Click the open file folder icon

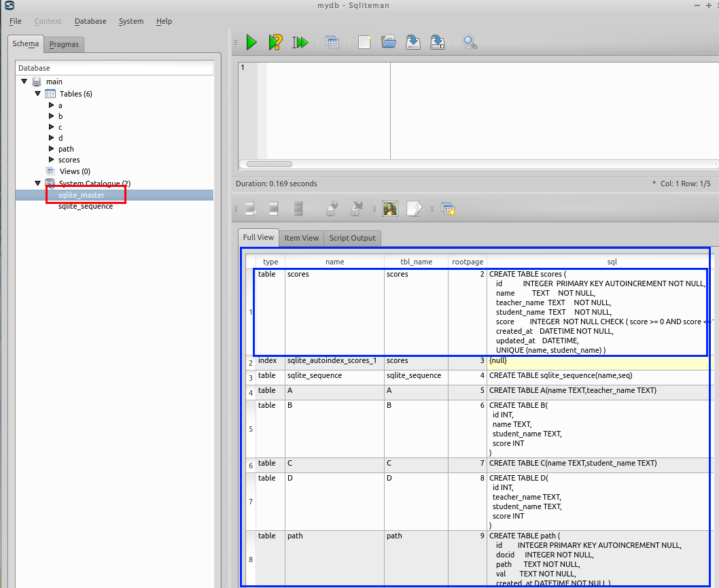pos(389,42)
